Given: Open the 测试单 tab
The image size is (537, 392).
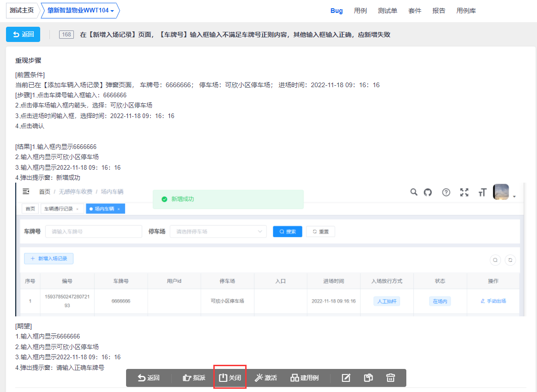Looking at the screenshot, I should point(387,11).
